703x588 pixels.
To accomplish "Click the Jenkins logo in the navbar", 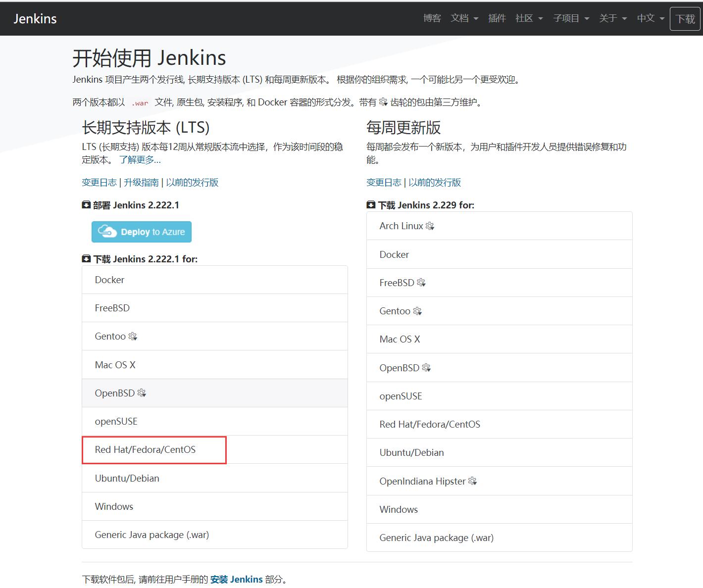I will point(35,19).
